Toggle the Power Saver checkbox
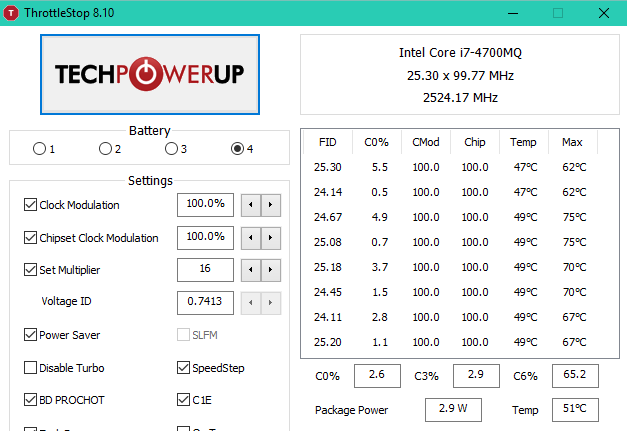The height and width of the screenshot is (431, 627). (x=30, y=334)
